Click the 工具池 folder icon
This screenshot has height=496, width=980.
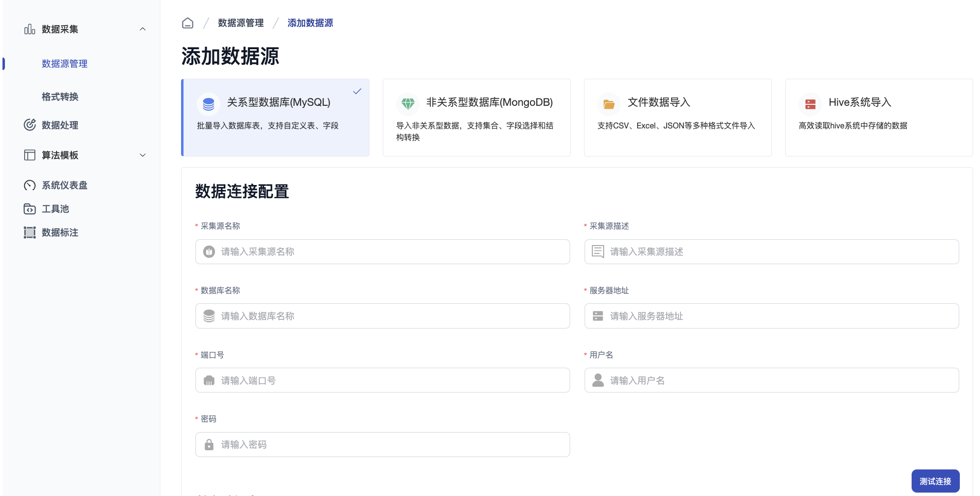(x=30, y=209)
